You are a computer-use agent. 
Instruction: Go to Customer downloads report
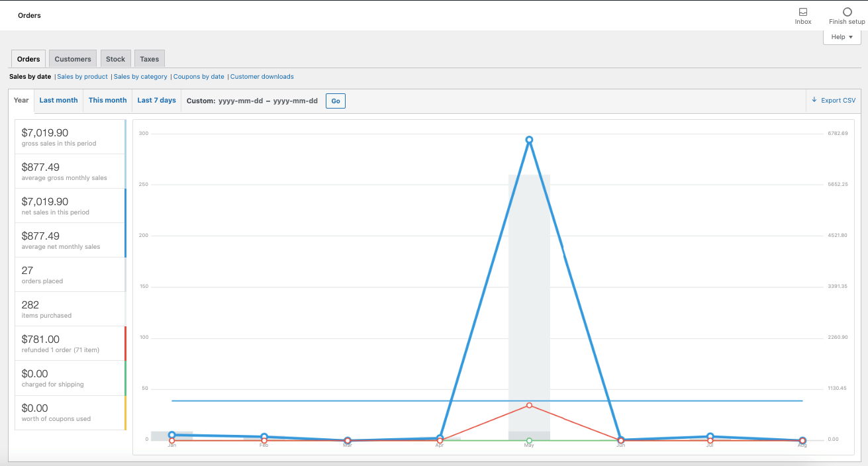(x=262, y=77)
